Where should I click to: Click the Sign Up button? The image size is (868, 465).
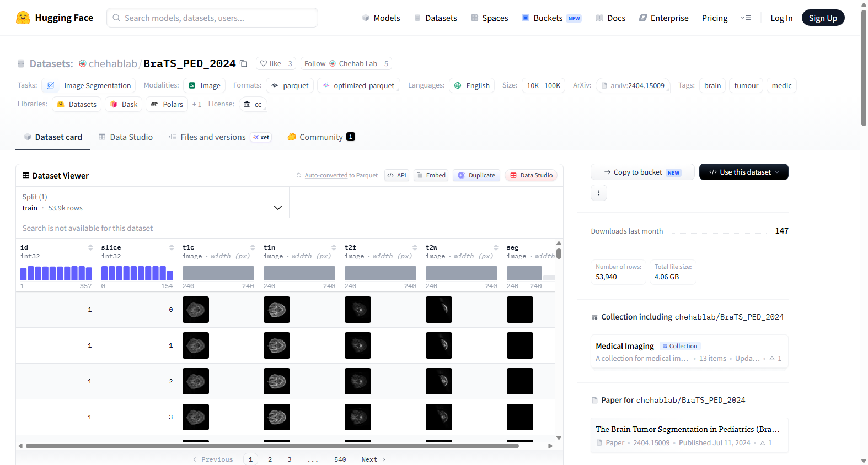[823, 18]
